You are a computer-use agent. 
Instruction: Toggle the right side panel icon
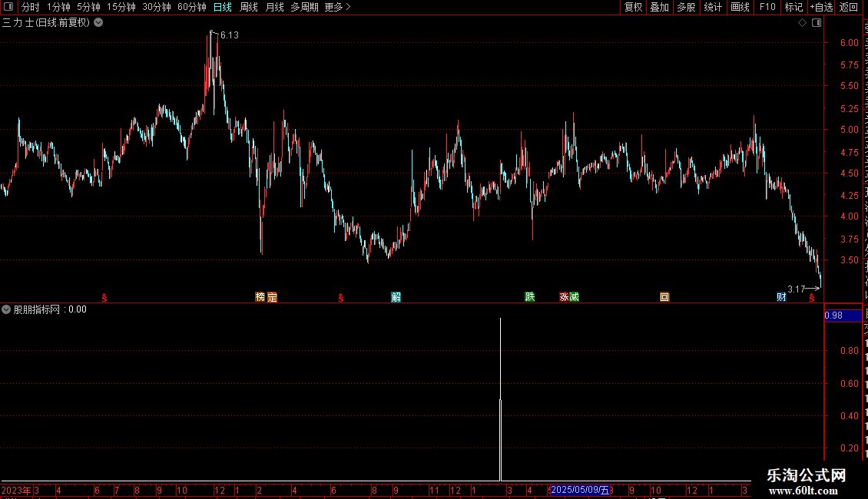point(817,23)
